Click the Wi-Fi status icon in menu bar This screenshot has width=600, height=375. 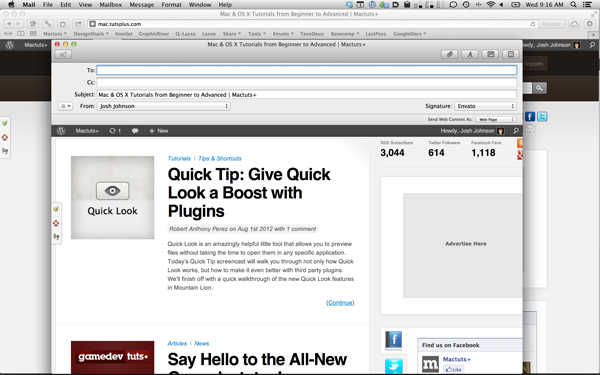tap(490, 5)
